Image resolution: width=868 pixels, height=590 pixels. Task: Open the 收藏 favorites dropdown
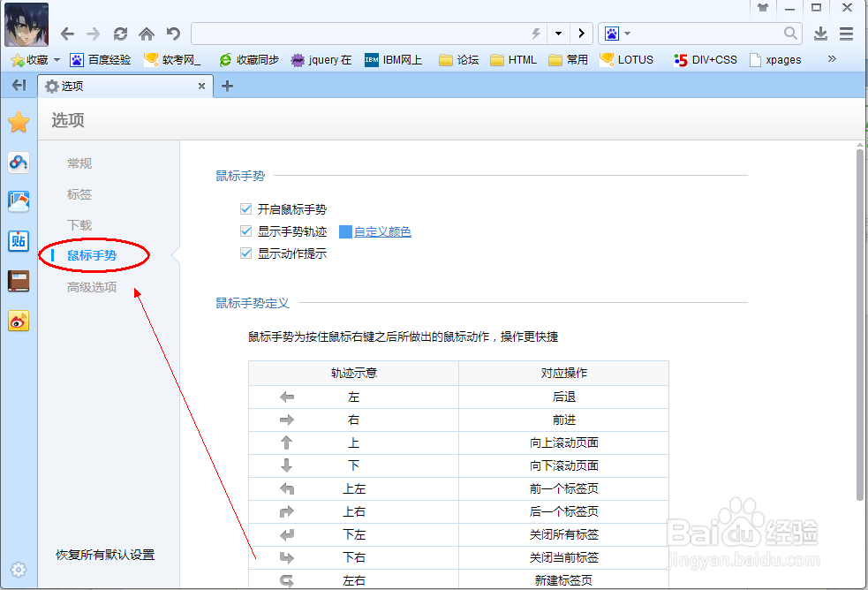click(x=34, y=60)
